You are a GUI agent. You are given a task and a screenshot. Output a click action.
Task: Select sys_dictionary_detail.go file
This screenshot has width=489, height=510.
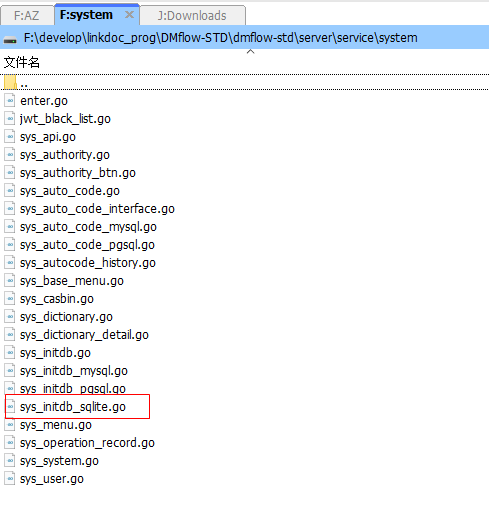(84, 335)
